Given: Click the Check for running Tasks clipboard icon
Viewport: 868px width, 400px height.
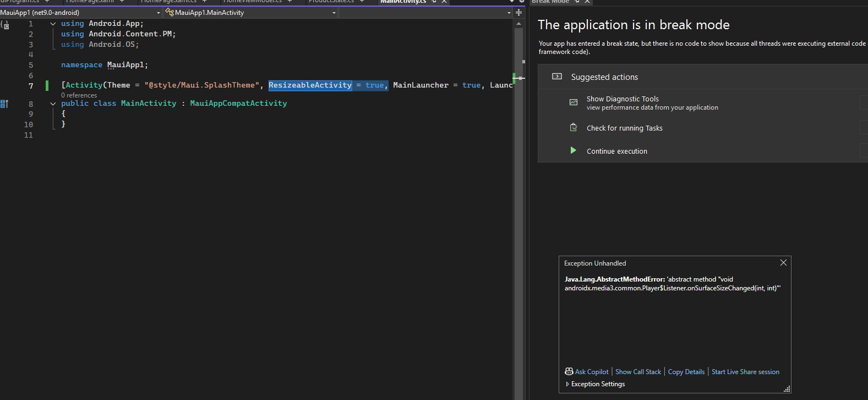Looking at the screenshot, I should pos(574,127).
